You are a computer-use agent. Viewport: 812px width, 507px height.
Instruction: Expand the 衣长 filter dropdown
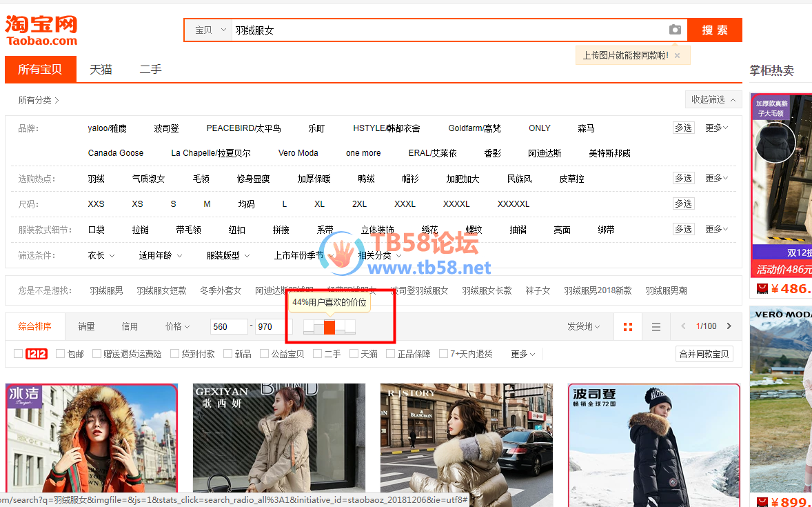pyautogui.click(x=101, y=255)
